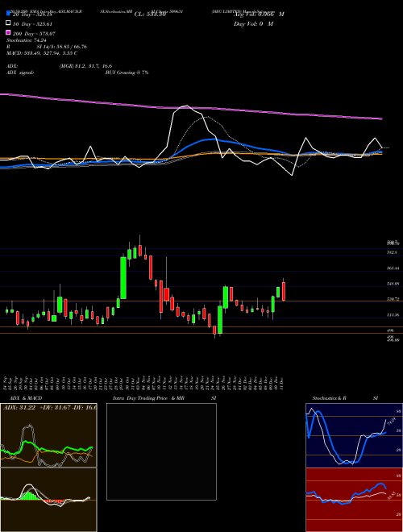Click the tallest green candlestick in price chart

pyautogui.click(x=123, y=278)
